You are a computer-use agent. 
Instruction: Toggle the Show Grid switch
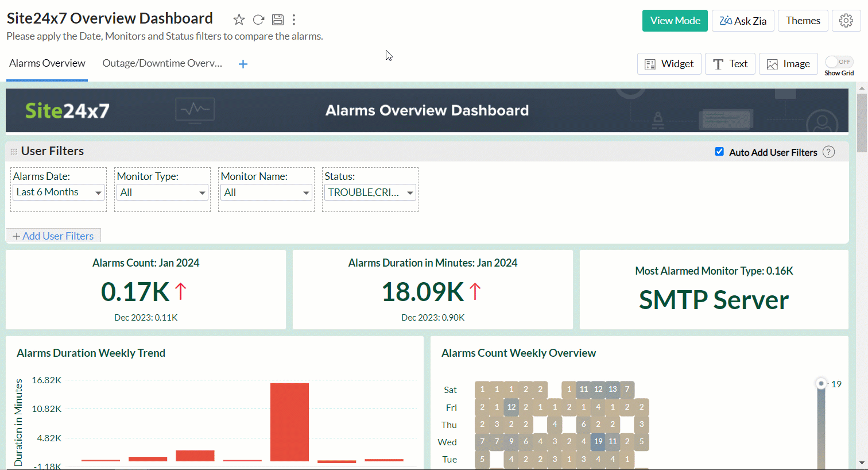(839, 62)
